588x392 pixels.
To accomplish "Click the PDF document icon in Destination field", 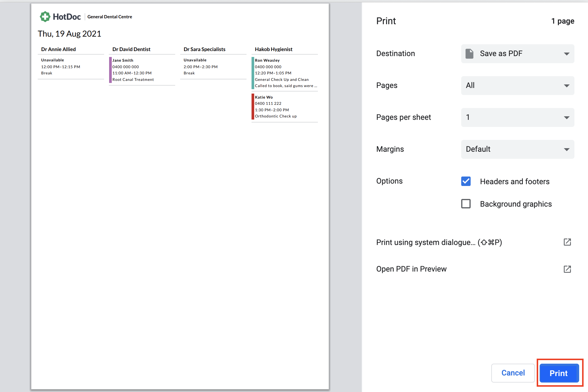I will (x=469, y=53).
